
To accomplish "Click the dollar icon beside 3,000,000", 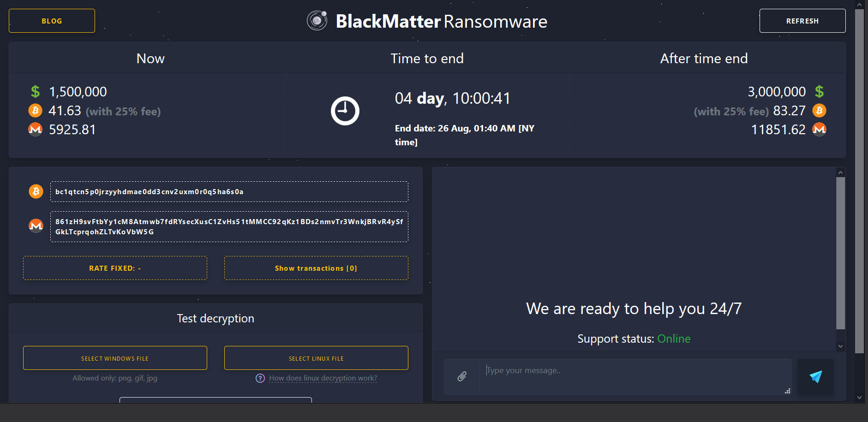I will (819, 91).
